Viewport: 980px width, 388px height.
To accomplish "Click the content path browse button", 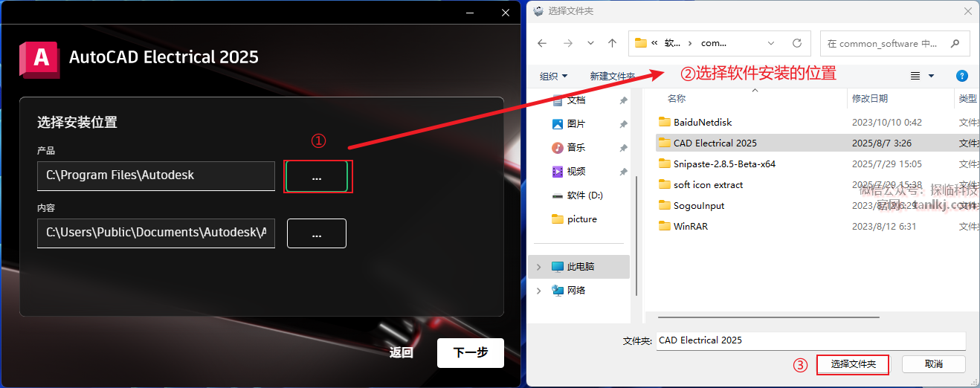I will 317,233.
